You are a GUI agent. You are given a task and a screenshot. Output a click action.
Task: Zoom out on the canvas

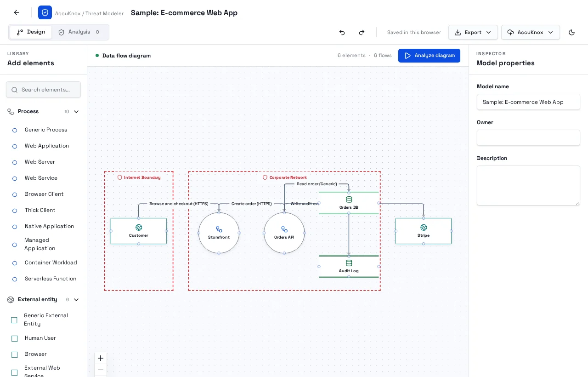point(101,370)
